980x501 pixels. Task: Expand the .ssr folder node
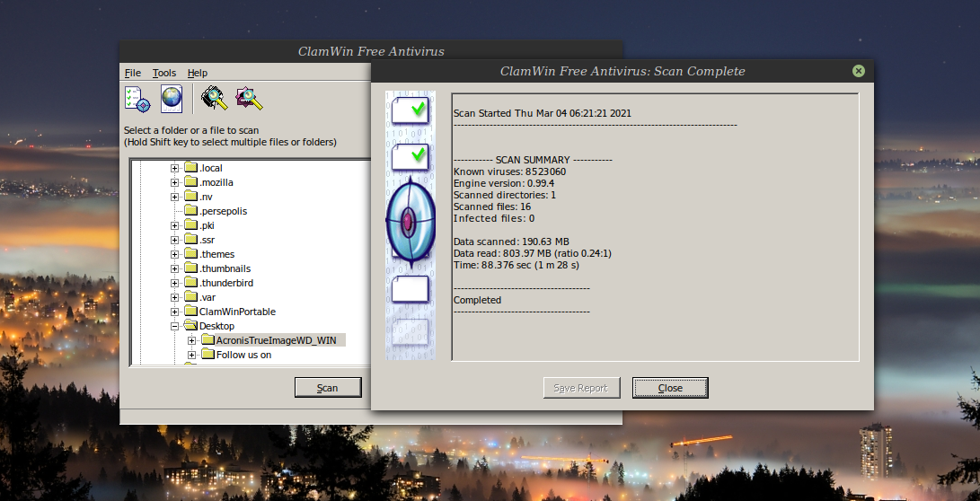[x=174, y=240]
